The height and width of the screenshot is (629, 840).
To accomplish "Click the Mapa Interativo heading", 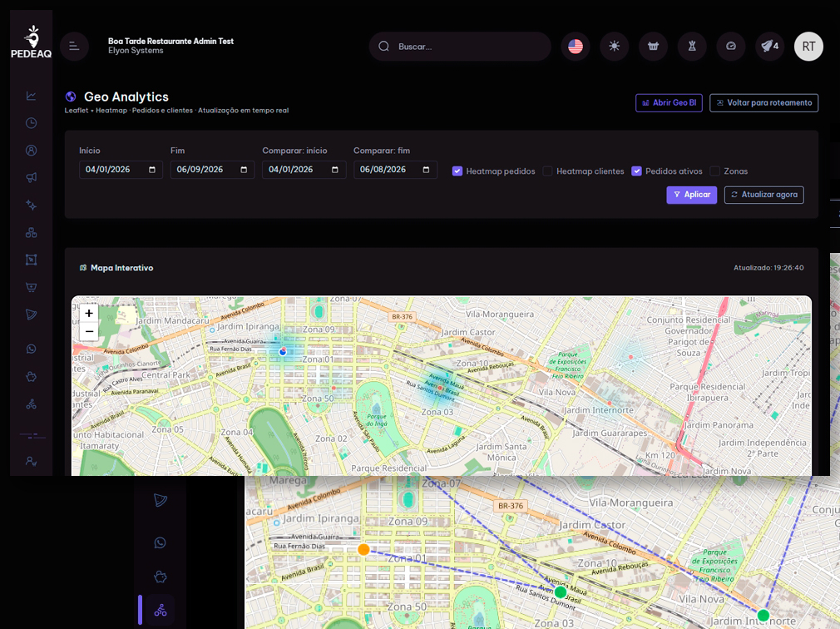I will (121, 268).
